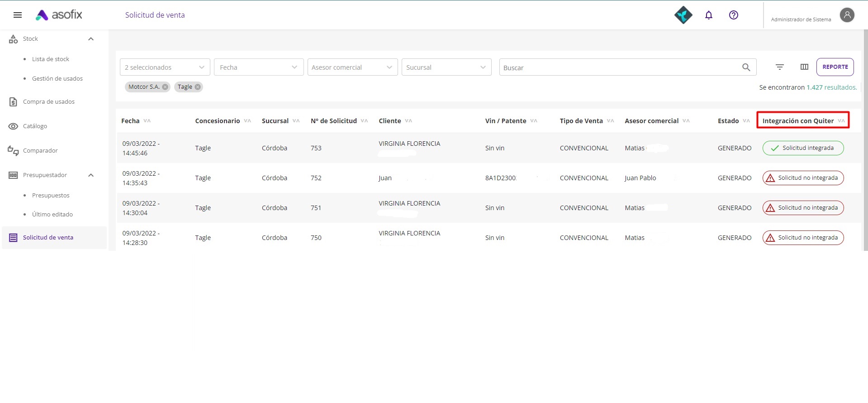
Task: Click the Compra de usados icon
Action: coord(13,102)
